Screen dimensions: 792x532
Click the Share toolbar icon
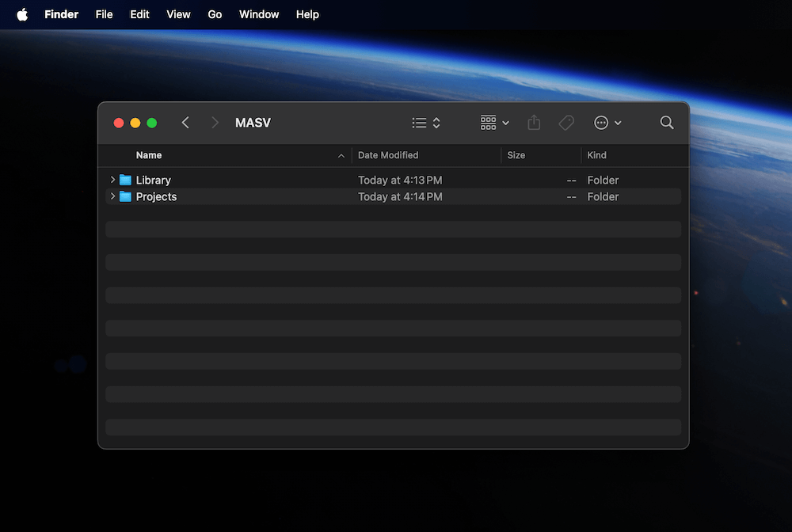[x=534, y=122]
